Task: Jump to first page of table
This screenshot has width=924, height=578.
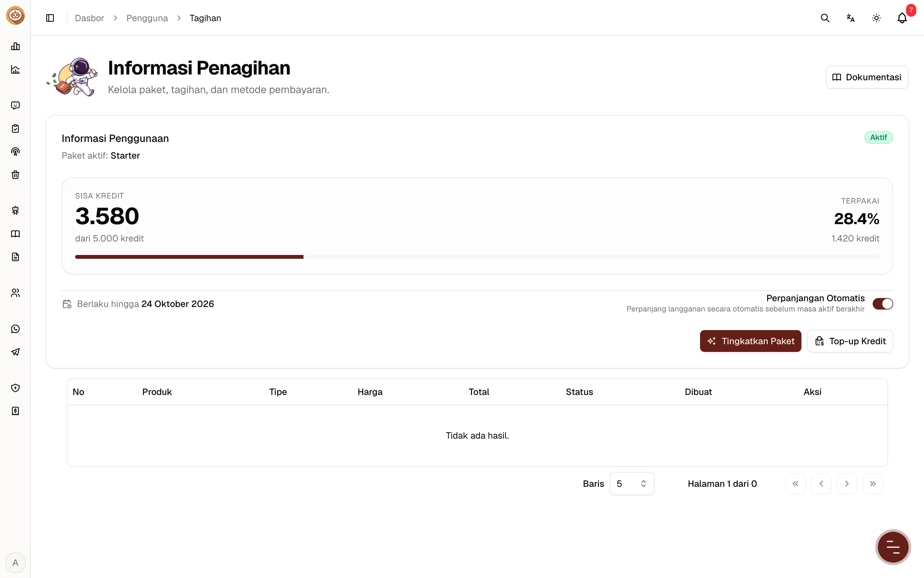Action: click(795, 484)
